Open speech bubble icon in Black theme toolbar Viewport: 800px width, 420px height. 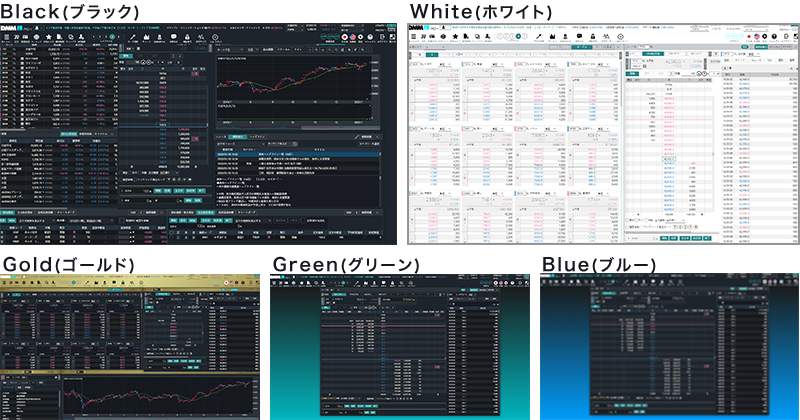(173, 37)
